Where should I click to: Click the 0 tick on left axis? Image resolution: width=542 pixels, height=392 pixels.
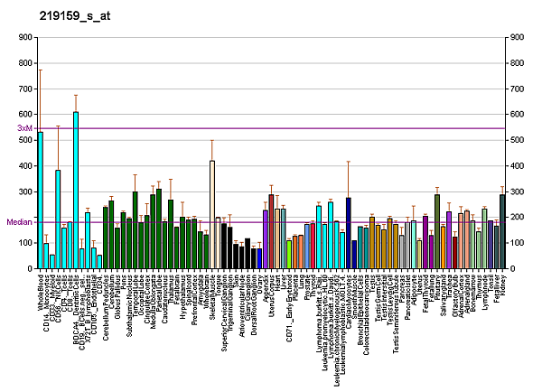[x=31, y=269]
